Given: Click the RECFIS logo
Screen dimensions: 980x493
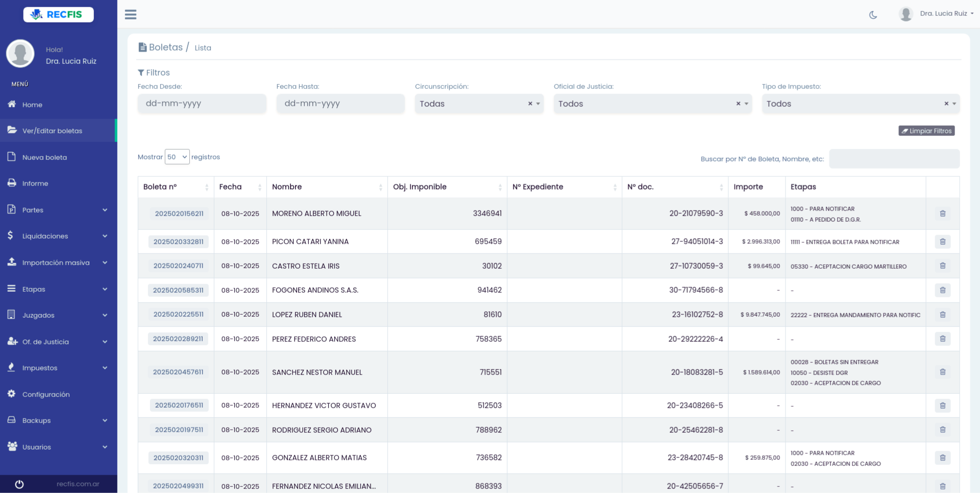Looking at the screenshot, I should click(x=58, y=14).
